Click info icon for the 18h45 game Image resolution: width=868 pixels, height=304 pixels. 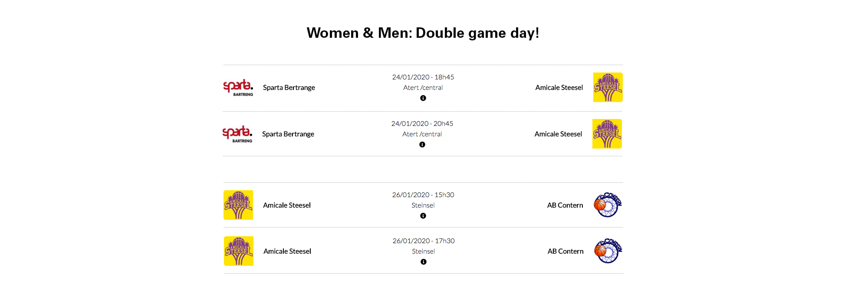423,98
